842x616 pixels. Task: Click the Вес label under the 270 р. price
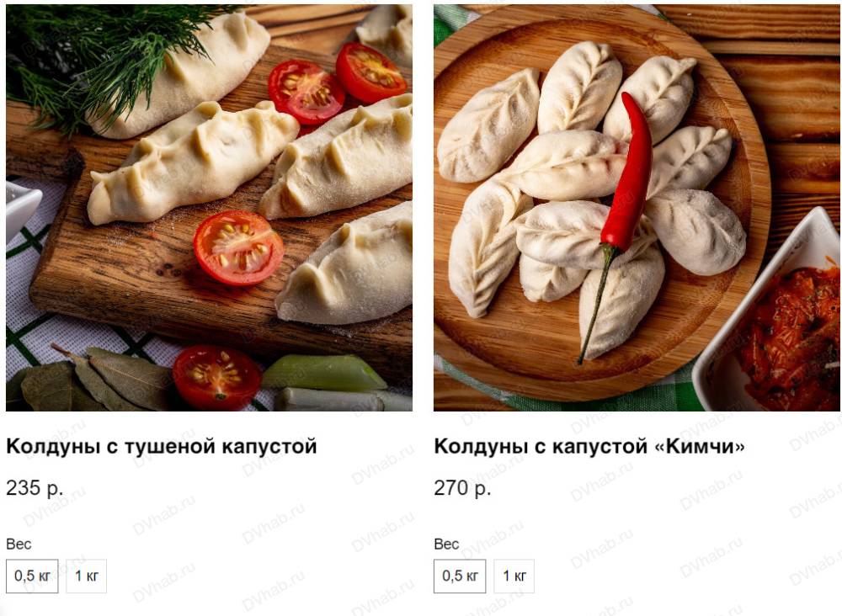click(x=446, y=544)
